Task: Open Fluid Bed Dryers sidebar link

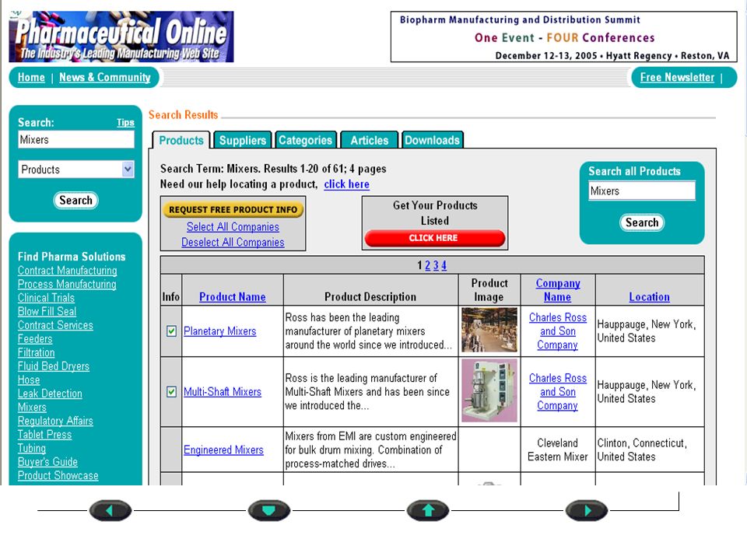Action: (54, 366)
